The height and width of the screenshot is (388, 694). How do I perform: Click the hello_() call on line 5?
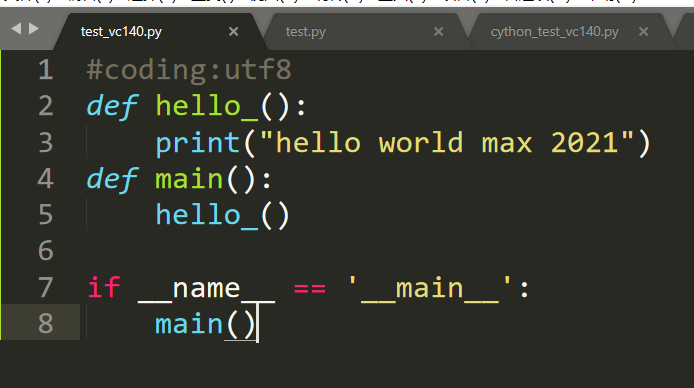click(223, 215)
